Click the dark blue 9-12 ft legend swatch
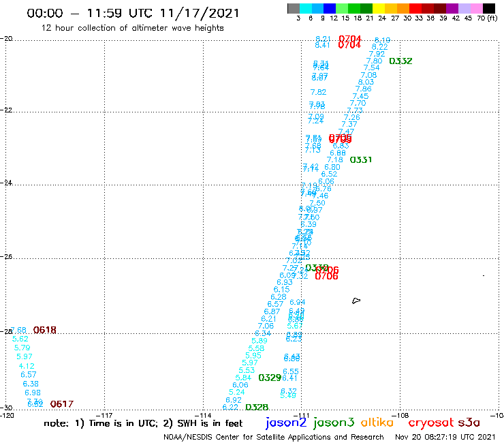 330,8
